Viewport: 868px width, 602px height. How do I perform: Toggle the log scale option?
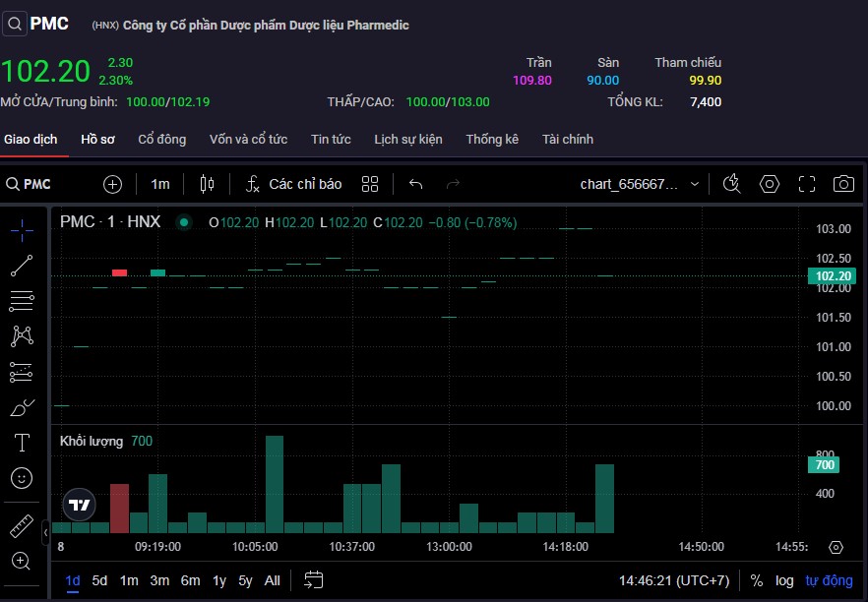point(784,580)
